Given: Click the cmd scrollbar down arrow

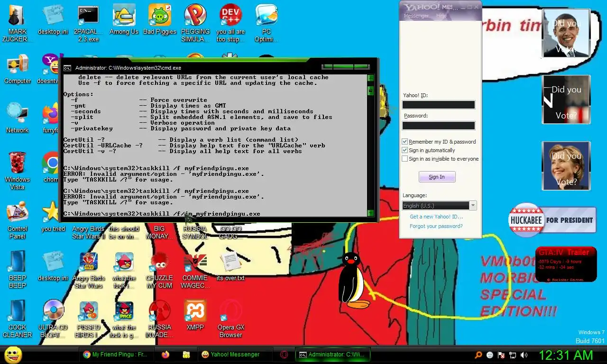Looking at the screenshot, I should tap(371, 213).
